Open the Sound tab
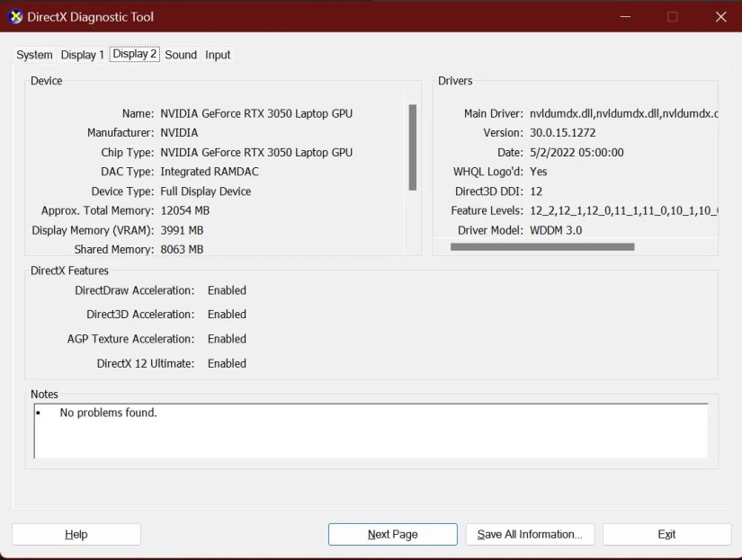 click(181, 55)
